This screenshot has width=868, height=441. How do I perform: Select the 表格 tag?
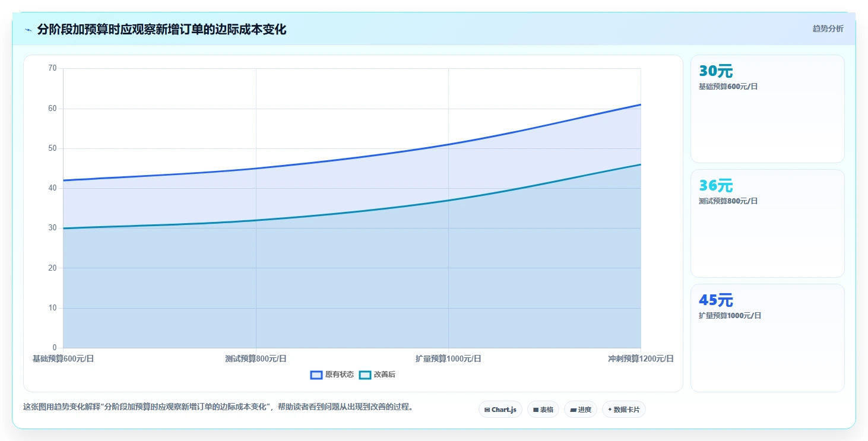[543, 410]
